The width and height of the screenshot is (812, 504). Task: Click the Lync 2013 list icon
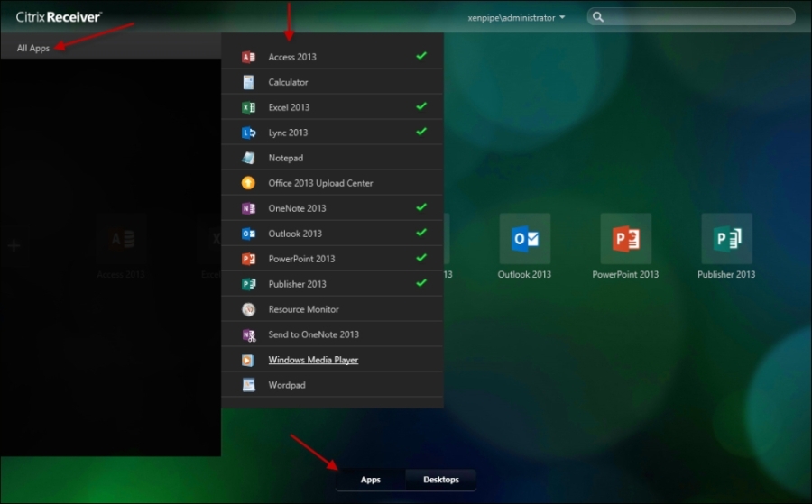click(x=249, y=133)
